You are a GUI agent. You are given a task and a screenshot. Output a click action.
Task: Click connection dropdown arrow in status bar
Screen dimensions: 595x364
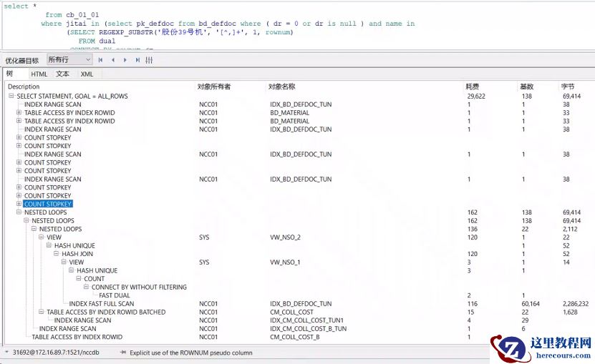6,353
